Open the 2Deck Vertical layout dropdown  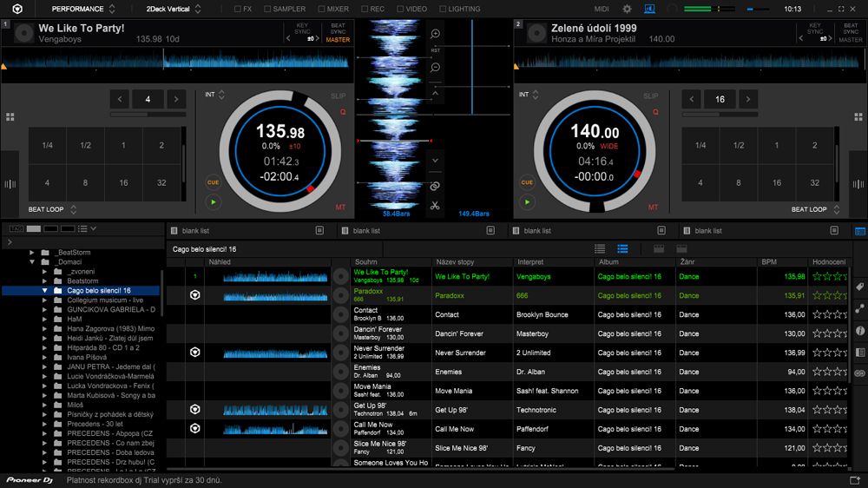pyautogui.click(x=168, y=9)
